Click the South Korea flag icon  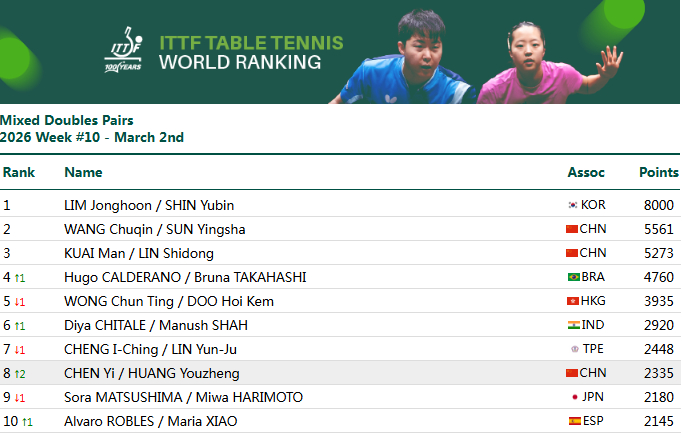pyautogui.click(x=572, y=205)
